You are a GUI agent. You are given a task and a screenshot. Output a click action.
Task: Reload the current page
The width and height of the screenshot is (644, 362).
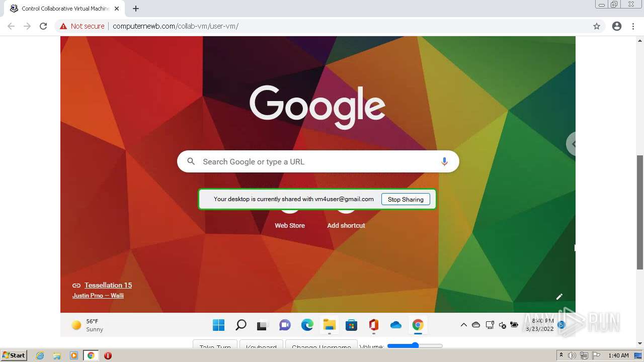tap(43, 26)
